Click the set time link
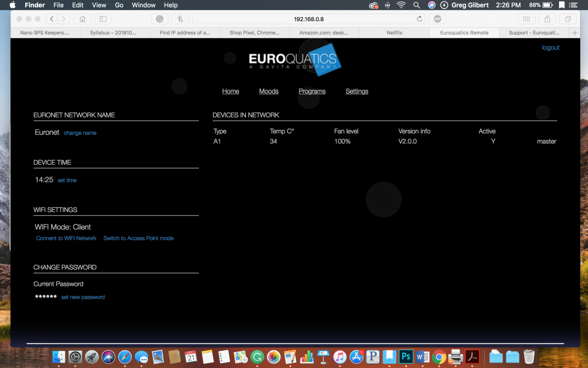 (x=67, y=181)
